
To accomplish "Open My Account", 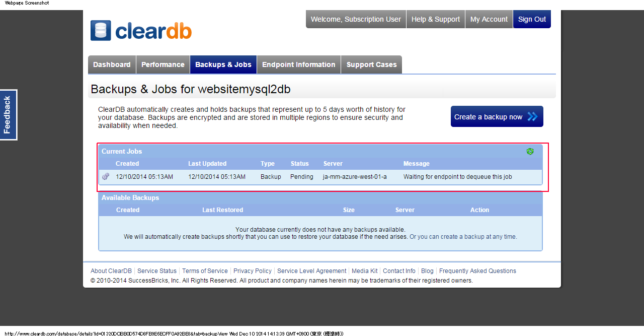I will [x=489, y=19].
